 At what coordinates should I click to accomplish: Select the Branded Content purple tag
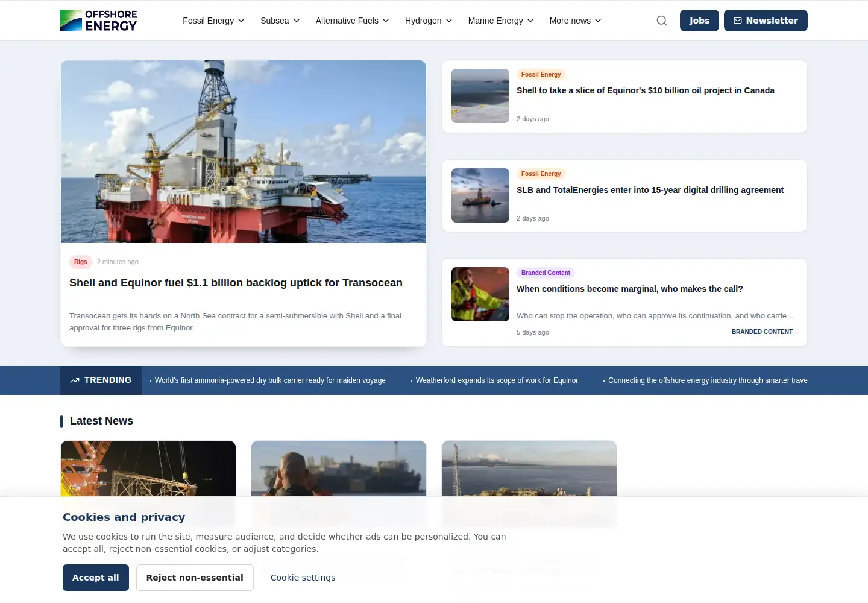[546, 273]
